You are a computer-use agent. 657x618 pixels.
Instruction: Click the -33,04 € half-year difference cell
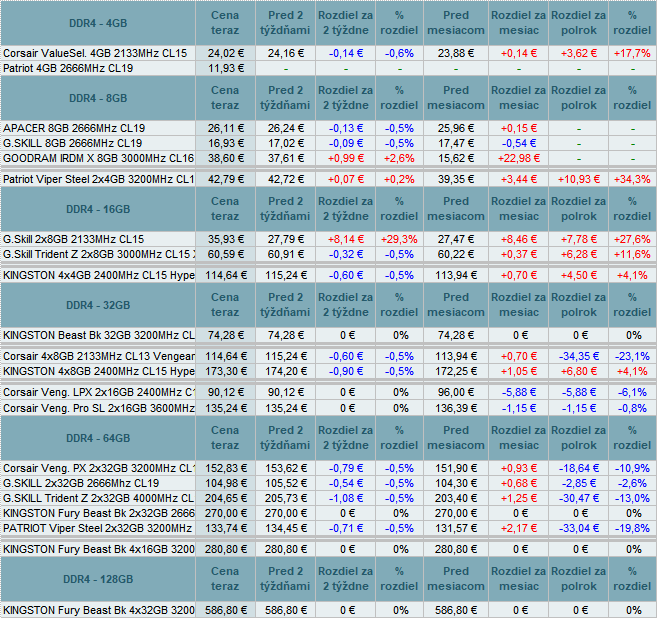(x=579, y=528)
